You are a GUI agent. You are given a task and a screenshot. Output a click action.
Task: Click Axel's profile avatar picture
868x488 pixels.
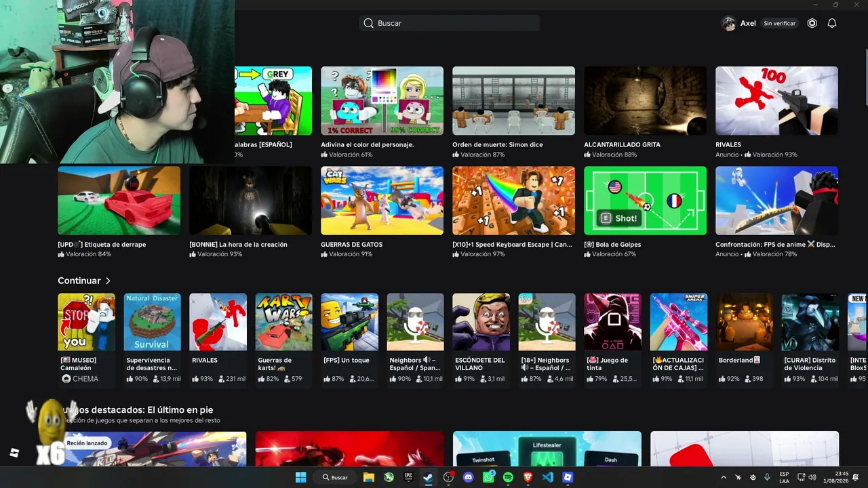[729, 23]
